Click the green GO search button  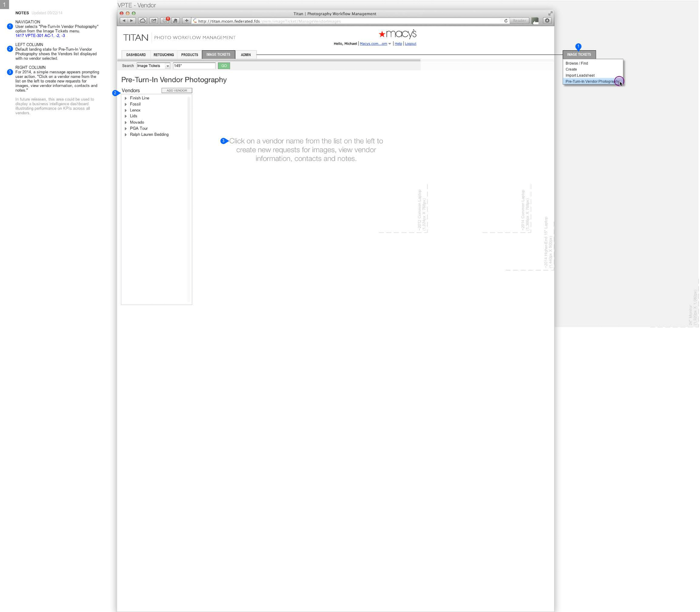point(224,66)
